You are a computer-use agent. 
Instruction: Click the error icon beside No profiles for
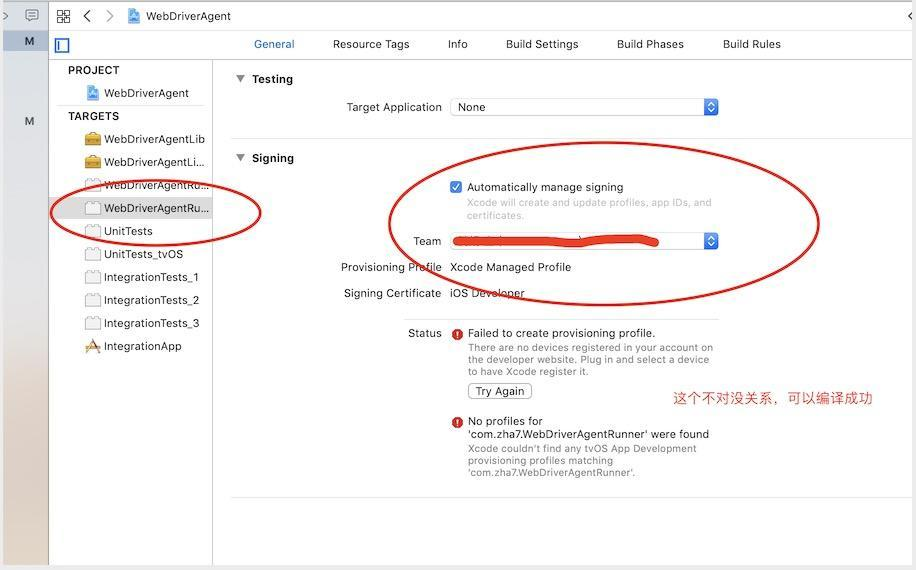pos(457,422)
